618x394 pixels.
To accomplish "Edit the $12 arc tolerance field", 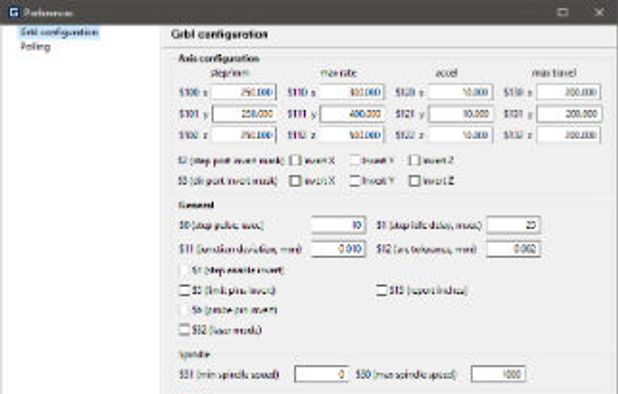I will [514, 249].
